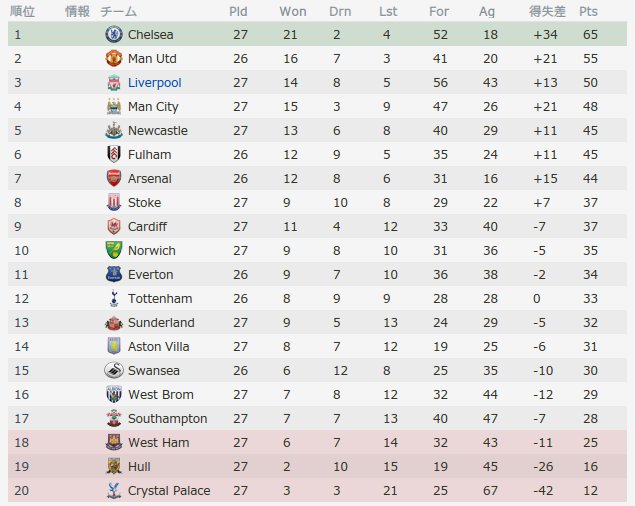Image resolution: width=635 pixels, height=506 pixels.
Task: Click the チーム column header
Action: 118,11
